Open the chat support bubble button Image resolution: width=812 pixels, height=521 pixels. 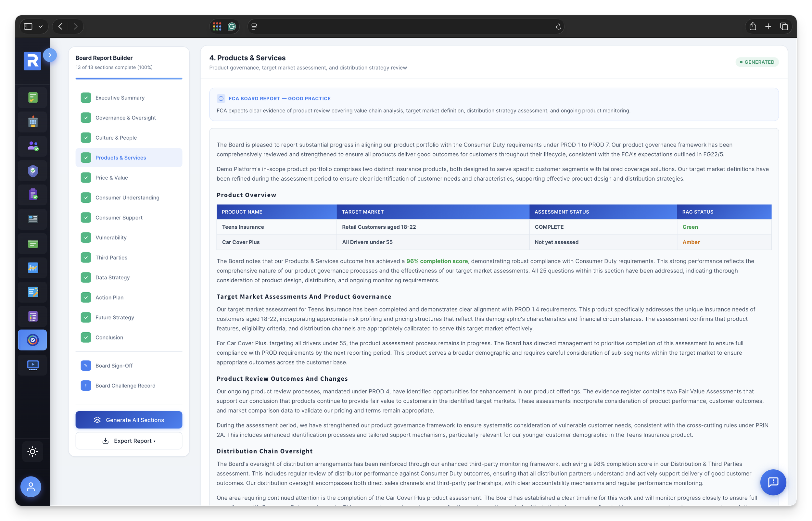pos(773,482)
